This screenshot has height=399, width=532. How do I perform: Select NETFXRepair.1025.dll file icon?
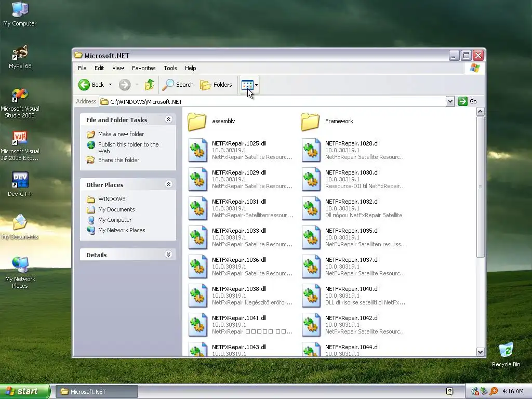tap(198, 150)
